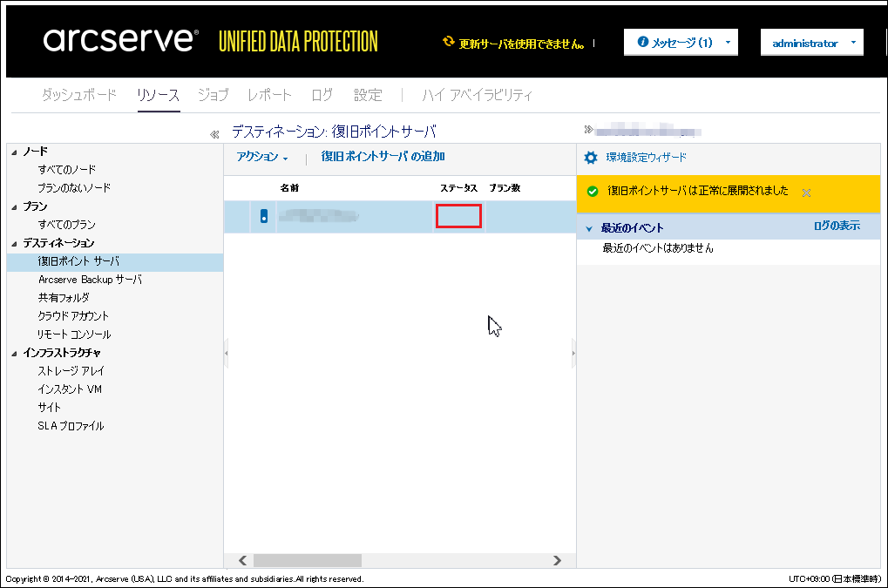This screenshot has height=588, width=888.
Task: Select リモート コンソール in the tree
Action: point(74,335)
